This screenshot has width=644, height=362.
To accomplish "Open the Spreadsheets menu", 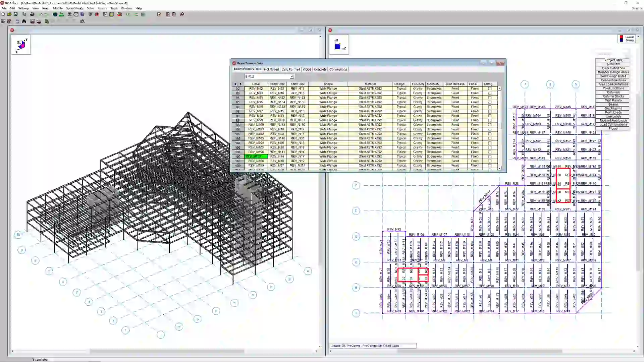I will (x=74, y=8).
